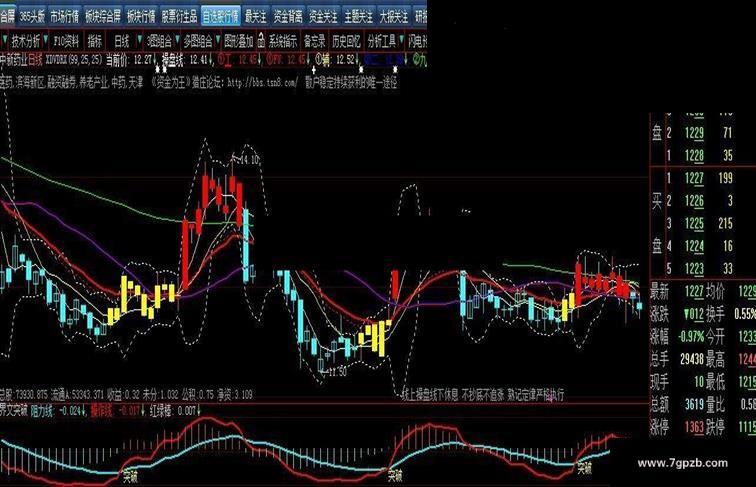The image size is (756, 487).
Task: Switch to the 365头版 tab
Action: click(32, 17)
